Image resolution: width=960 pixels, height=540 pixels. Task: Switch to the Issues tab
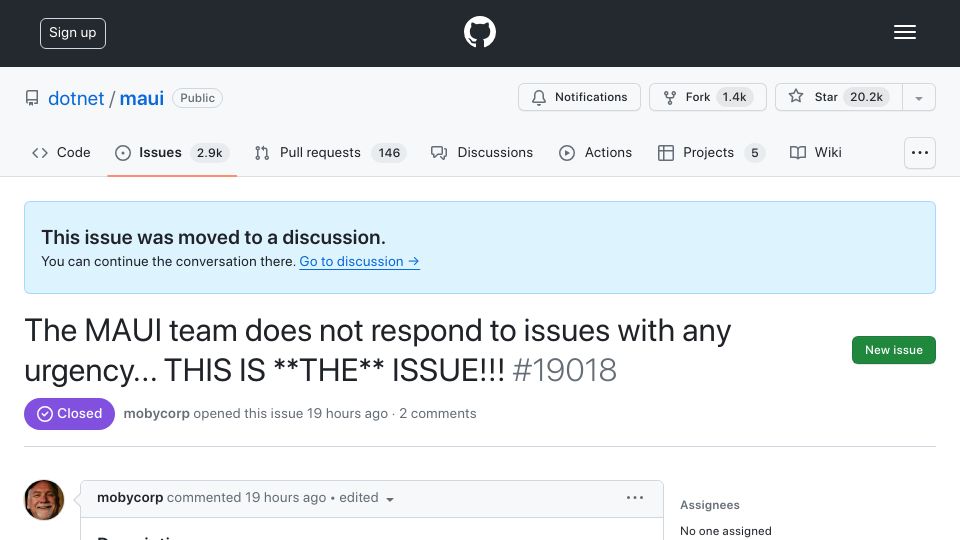[x=172, y=152]
